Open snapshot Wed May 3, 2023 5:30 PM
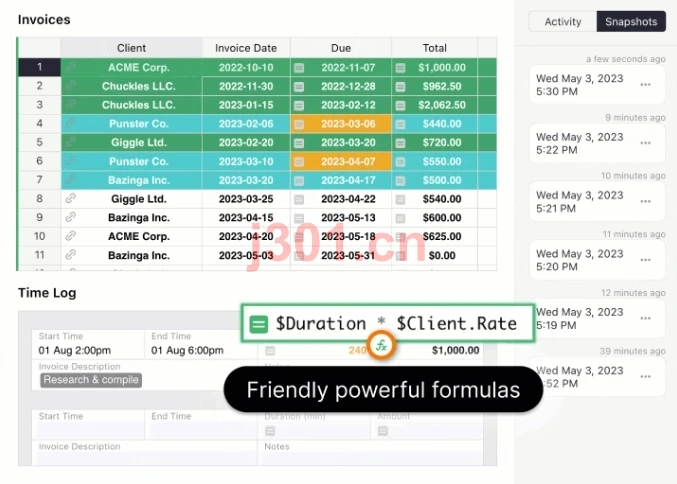Image resolution: width=677 pixels, height=484 pixels. [x=597, y=85]
